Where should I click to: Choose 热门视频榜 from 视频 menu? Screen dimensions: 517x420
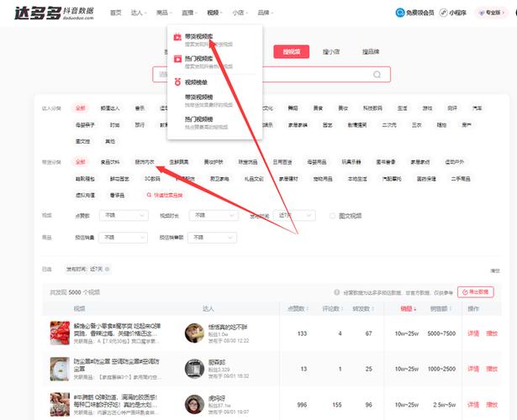[x=199, y=119]
